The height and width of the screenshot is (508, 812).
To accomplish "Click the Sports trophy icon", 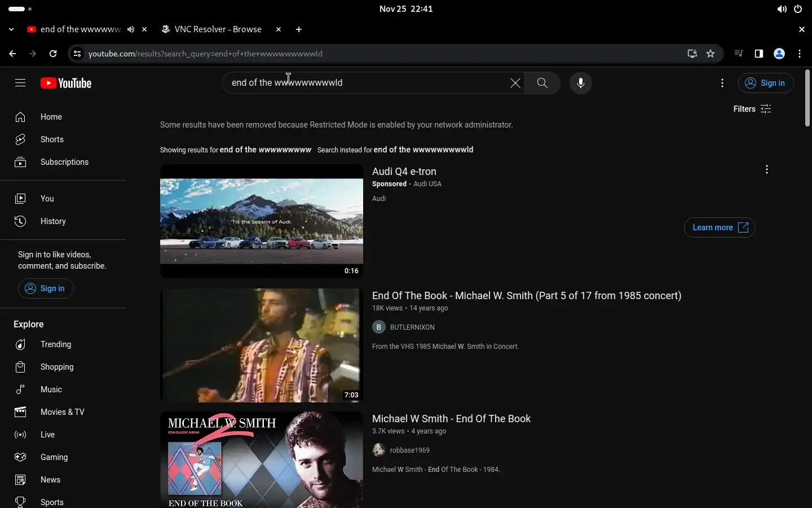I will (20, 502).
